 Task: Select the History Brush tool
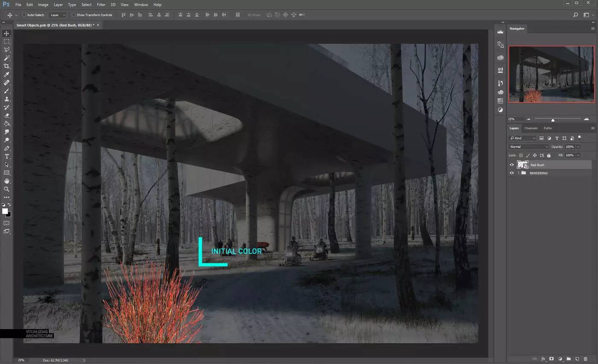[6, 108]
